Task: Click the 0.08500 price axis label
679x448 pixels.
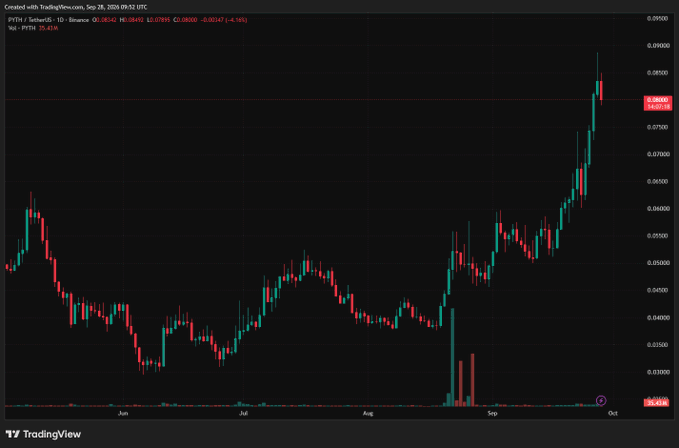Action: point(658,73)
